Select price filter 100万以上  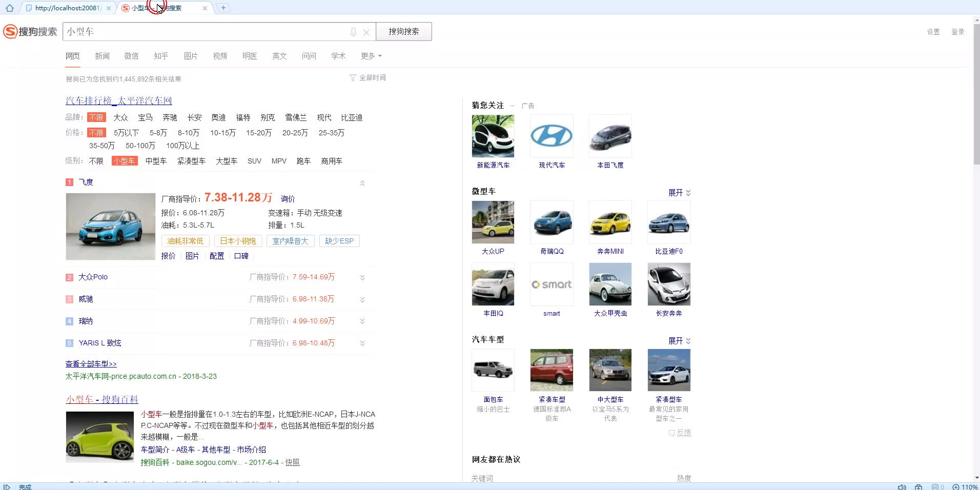(x=183, y=146)
